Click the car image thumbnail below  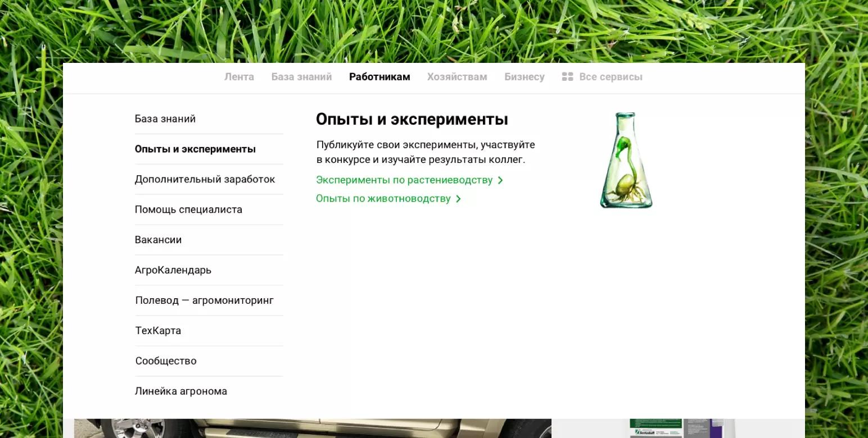coord(313,428)
